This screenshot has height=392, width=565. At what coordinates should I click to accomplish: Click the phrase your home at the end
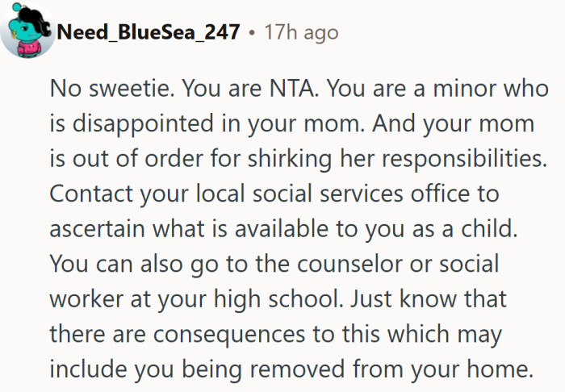[486, 370]
